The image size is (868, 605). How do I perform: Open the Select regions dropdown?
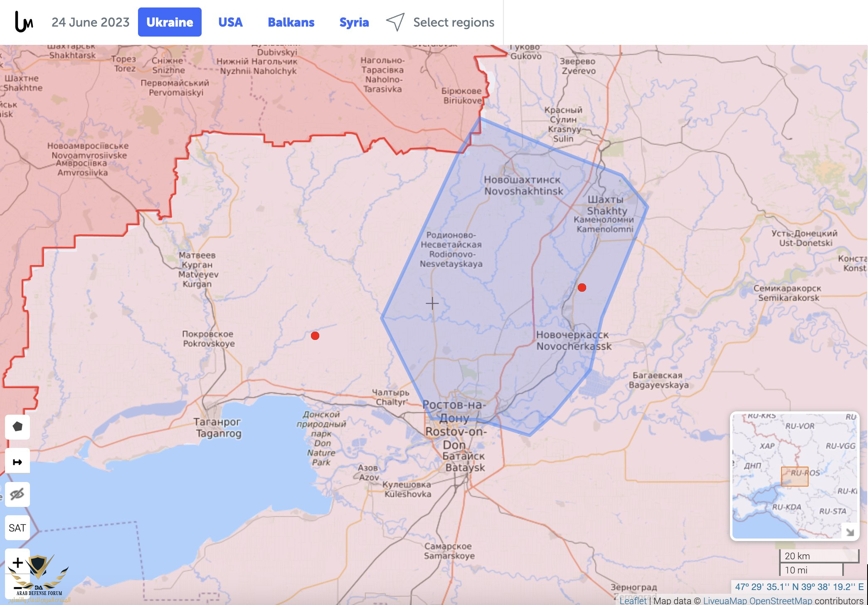click(x=454, y=22)
